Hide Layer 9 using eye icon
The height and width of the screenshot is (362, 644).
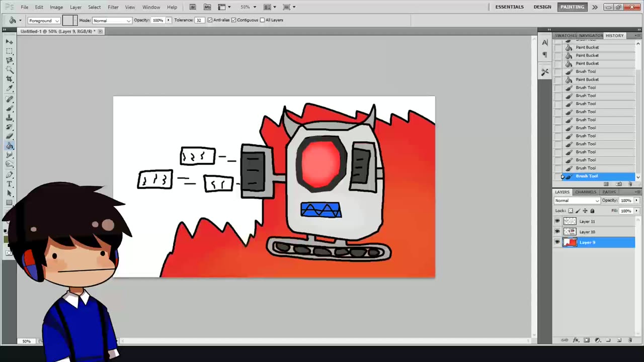[557, 242]
